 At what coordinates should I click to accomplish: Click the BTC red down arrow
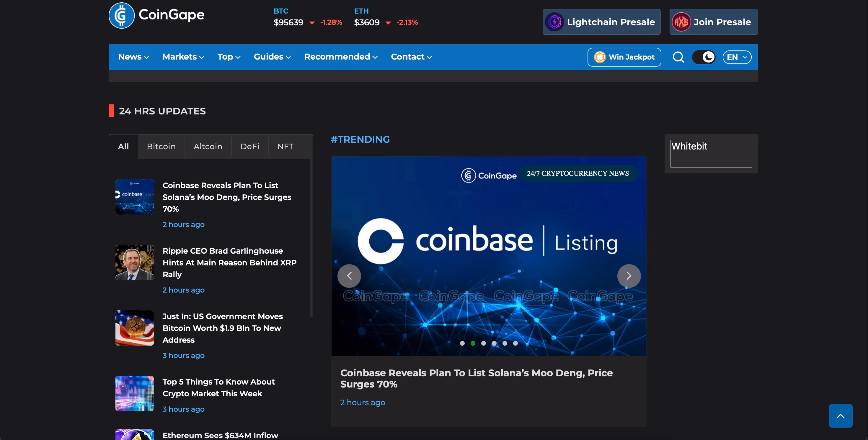coord(312,23)
